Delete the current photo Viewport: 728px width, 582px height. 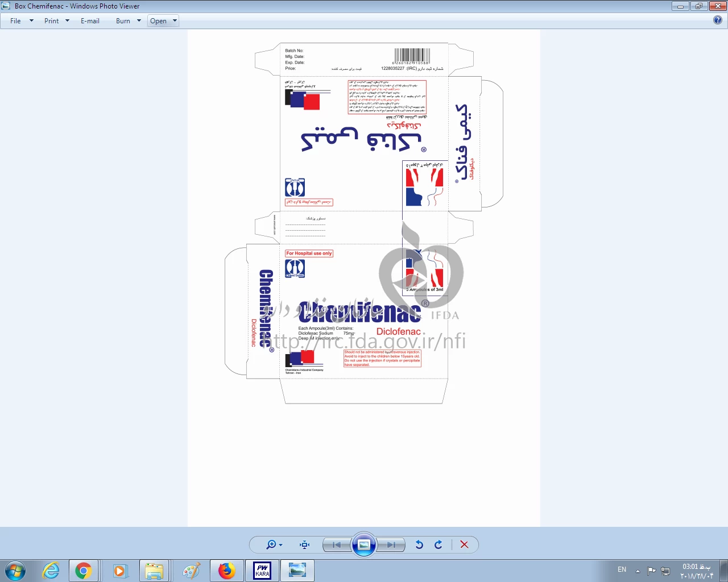464,544
